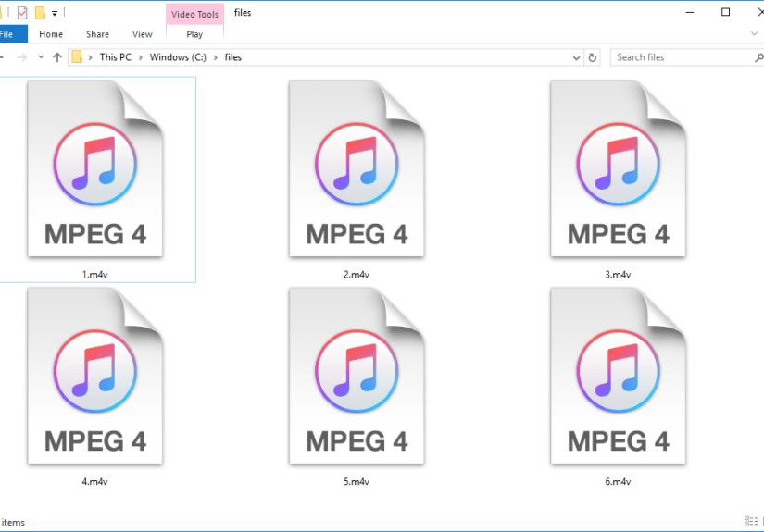764x532 pixels.
Task: Click the folder icon in address bar
Action: pos(77,57)
